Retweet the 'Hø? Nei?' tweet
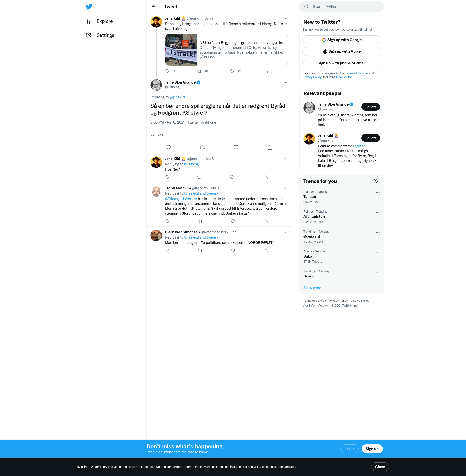Viewport: 466px width, 476px height. (x=200, y=177)
